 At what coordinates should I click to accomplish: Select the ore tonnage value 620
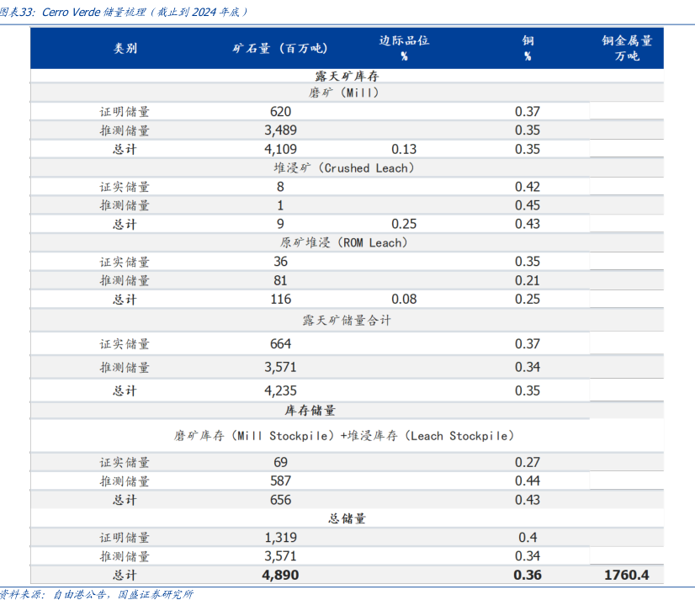[x=280, y=112]
